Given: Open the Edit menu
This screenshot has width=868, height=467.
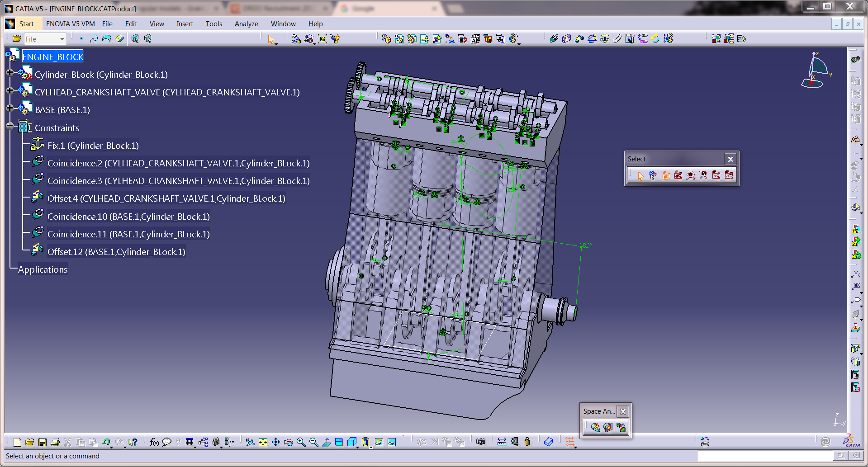Looking at the screenshot, I should click(x=131, y=24).
